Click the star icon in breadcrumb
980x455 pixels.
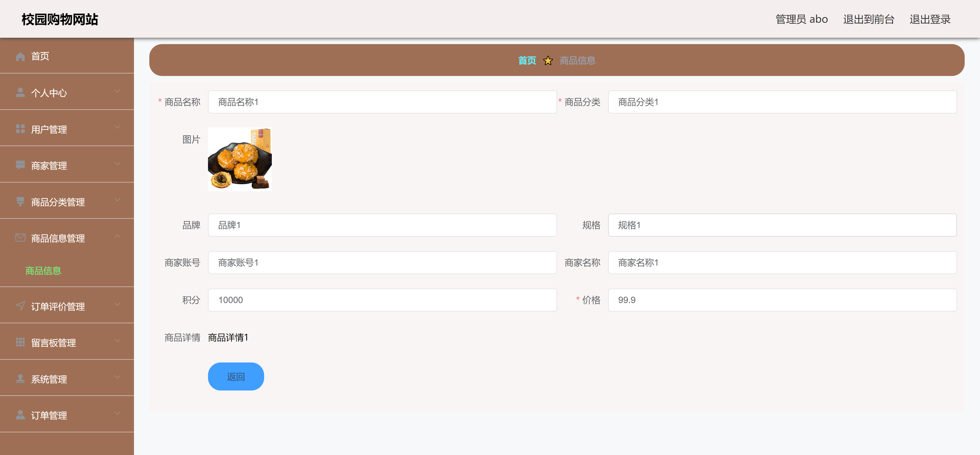pos(548,60)
